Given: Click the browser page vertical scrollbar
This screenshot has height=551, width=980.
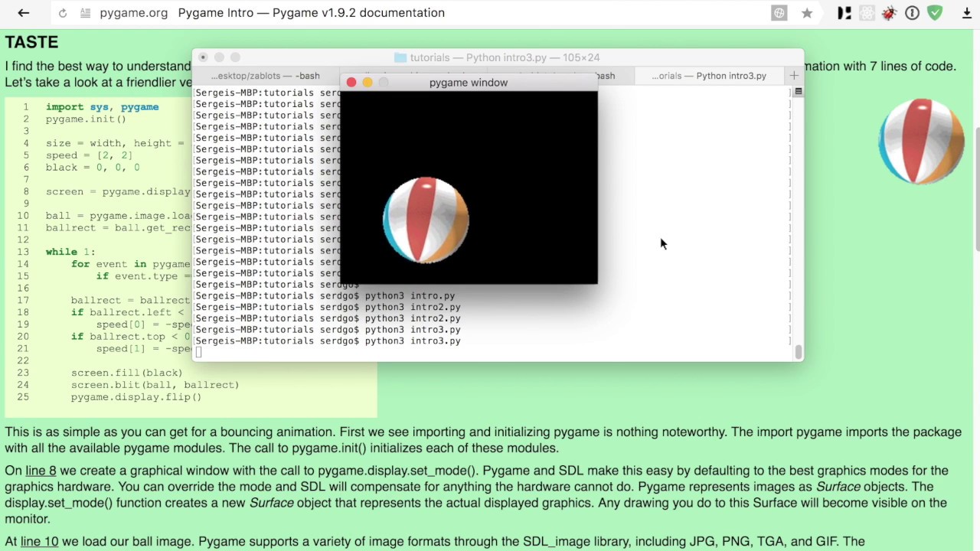Looking at the screenshot, I should coord(976,190).
